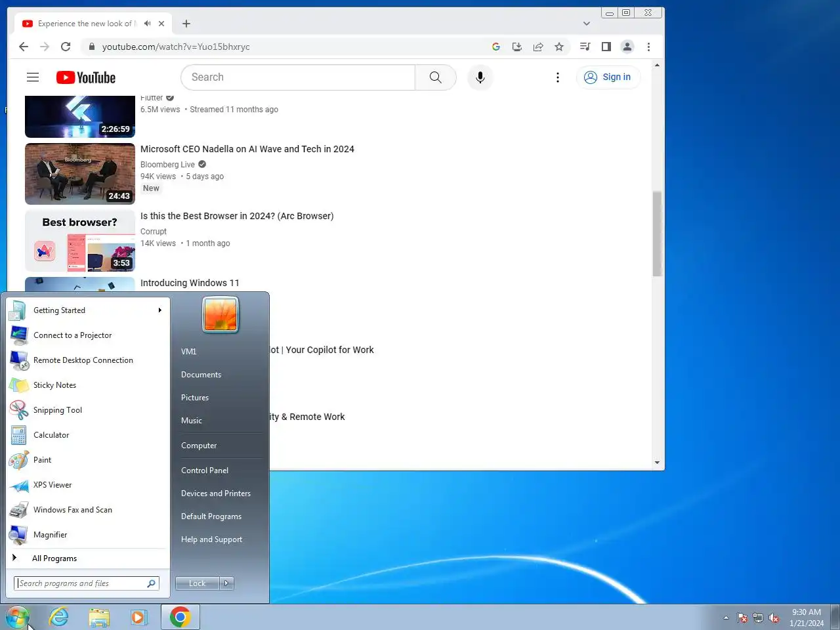Image resolution: width=840 pixels, height=630 pixels.
Task: Expand the tab search dropdown chevron
Action: coord(587,24)
